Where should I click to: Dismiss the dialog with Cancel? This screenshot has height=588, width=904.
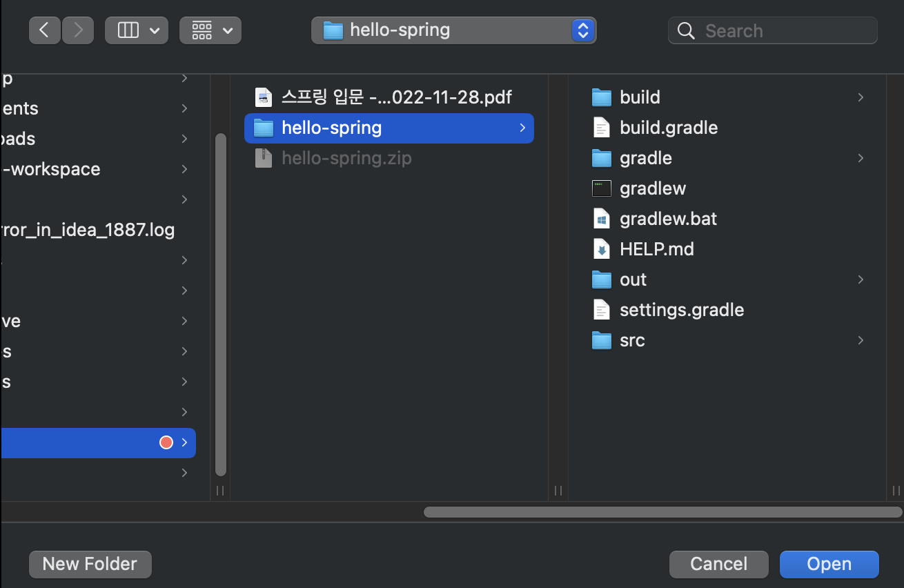(x=718, y=564)
